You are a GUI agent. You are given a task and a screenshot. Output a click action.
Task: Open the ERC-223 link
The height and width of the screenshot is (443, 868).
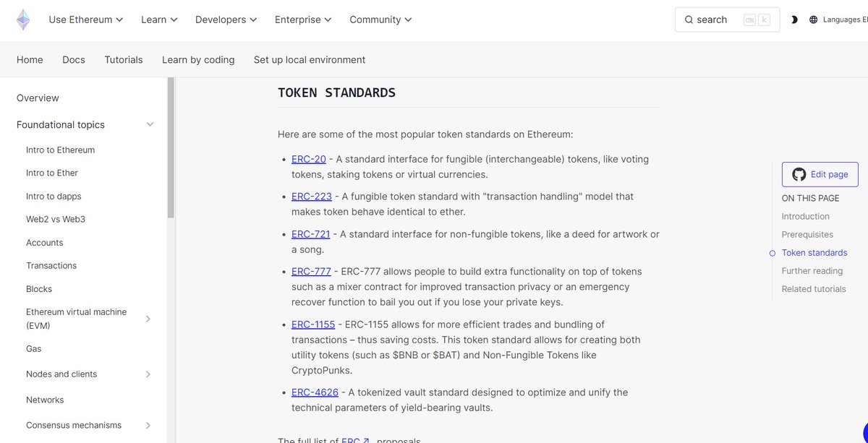(x=312, y=197)
